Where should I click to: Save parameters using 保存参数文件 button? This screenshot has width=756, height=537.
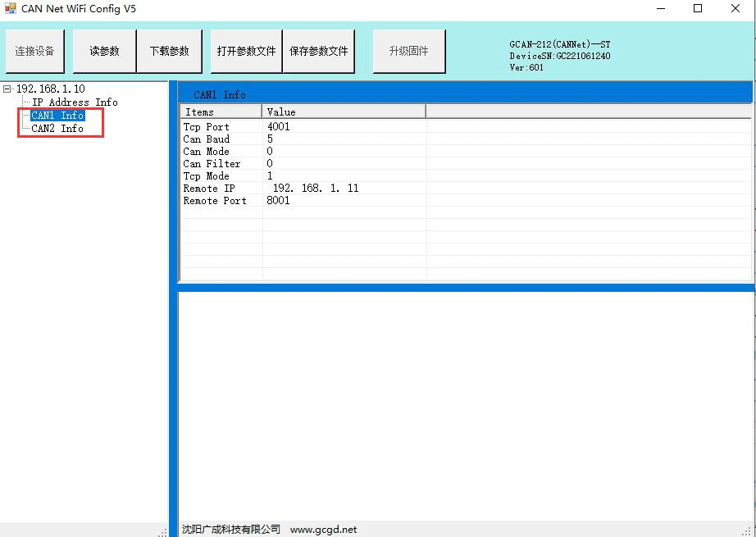point(318,51)
